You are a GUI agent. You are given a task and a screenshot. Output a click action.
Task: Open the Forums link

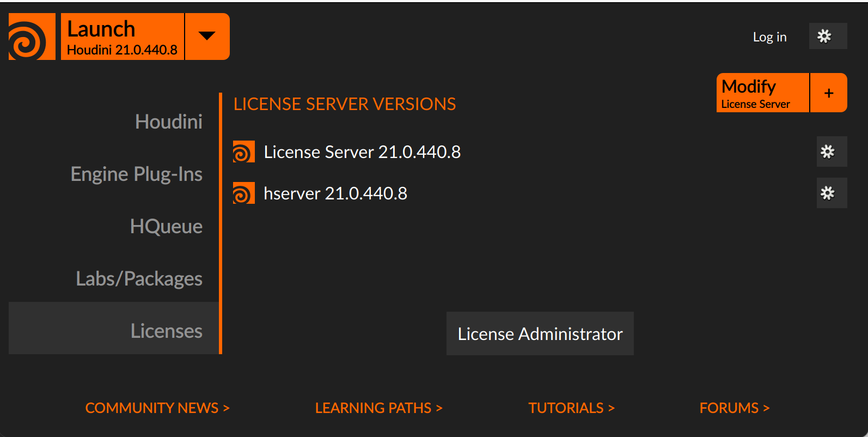pos(735,408)
